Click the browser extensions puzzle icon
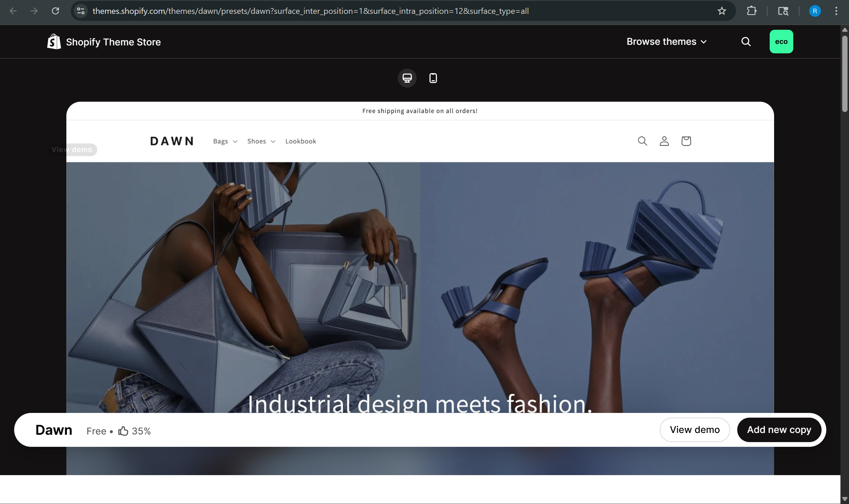The height and width of the screenshot is (504, 849). [752, 11]
